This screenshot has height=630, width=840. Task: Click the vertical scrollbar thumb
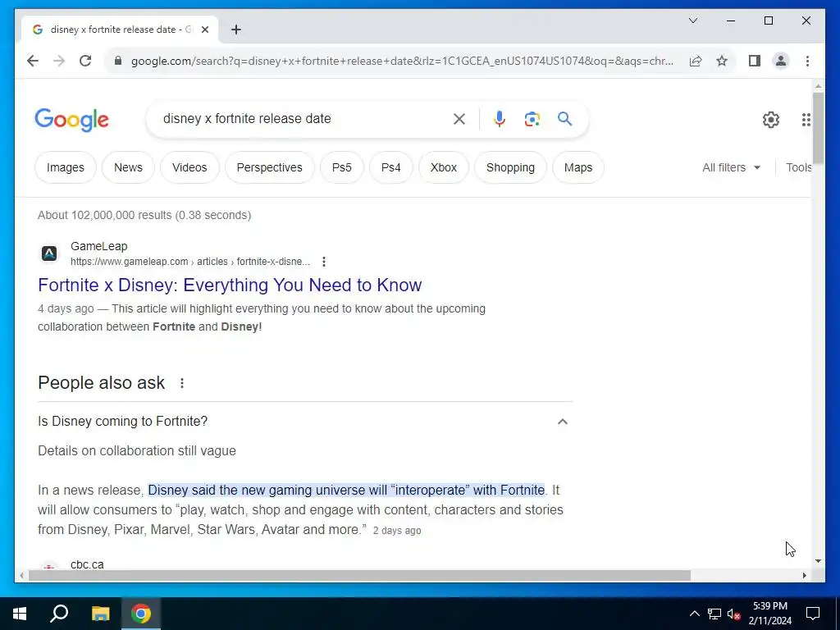(x=818, y=129)
